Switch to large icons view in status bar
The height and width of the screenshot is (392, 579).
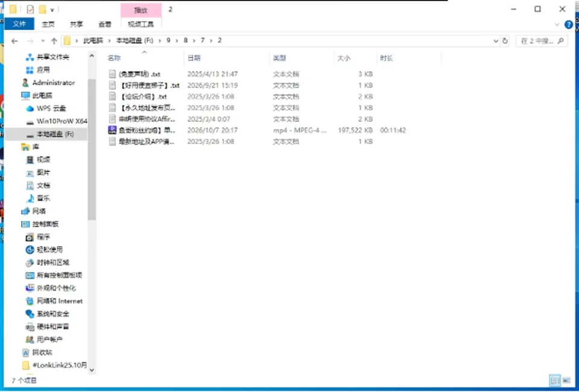click(x=566, y=380)
